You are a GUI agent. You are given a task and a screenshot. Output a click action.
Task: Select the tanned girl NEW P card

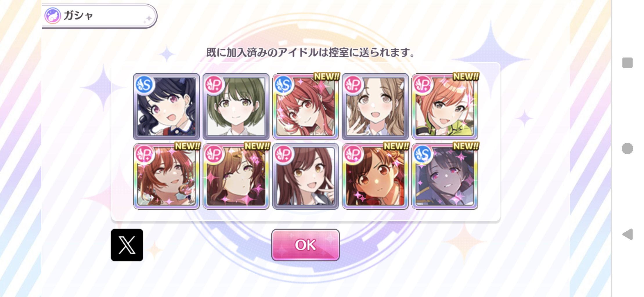(375, 176)
